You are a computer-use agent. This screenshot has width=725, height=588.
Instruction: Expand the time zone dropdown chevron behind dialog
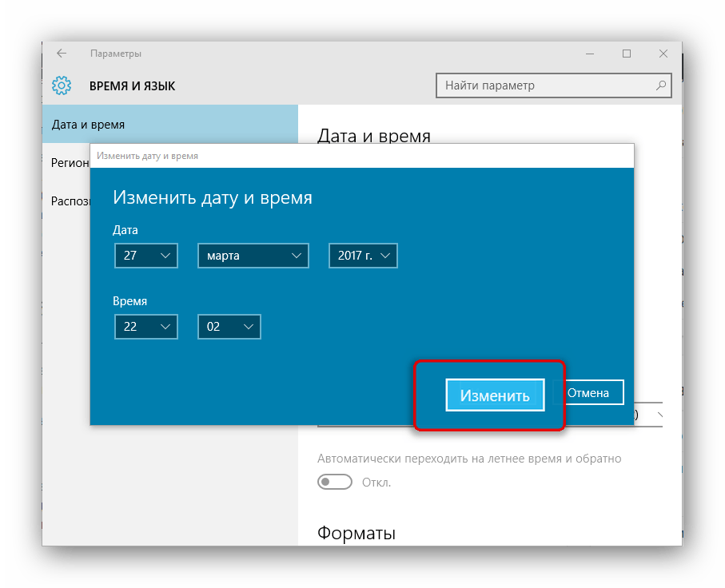[x=658, y=415]
